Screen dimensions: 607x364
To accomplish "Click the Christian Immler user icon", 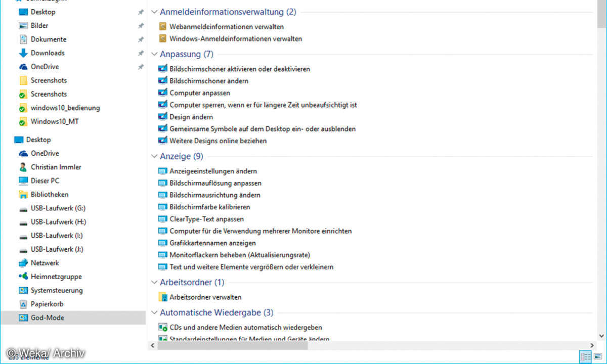I will (x=23, y=167).
